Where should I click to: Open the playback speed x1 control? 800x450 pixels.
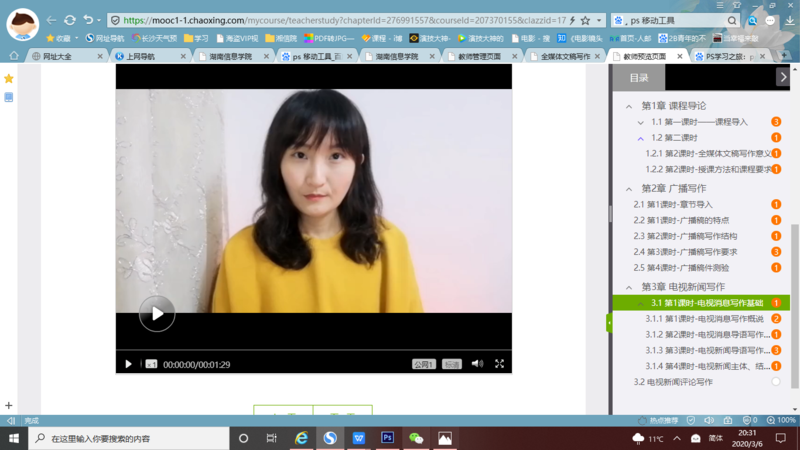[x=151, y=364]
